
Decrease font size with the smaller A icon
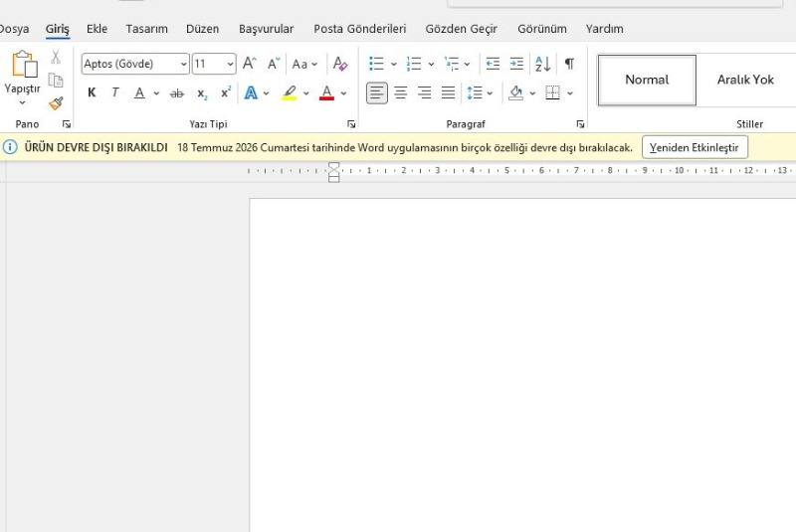coord(274,64)
